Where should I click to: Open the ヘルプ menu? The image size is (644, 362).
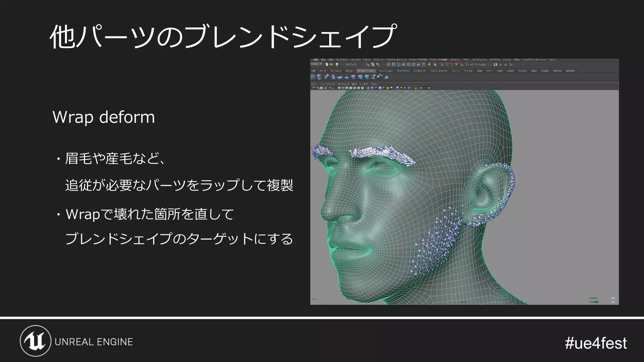[x=552, y=60]
